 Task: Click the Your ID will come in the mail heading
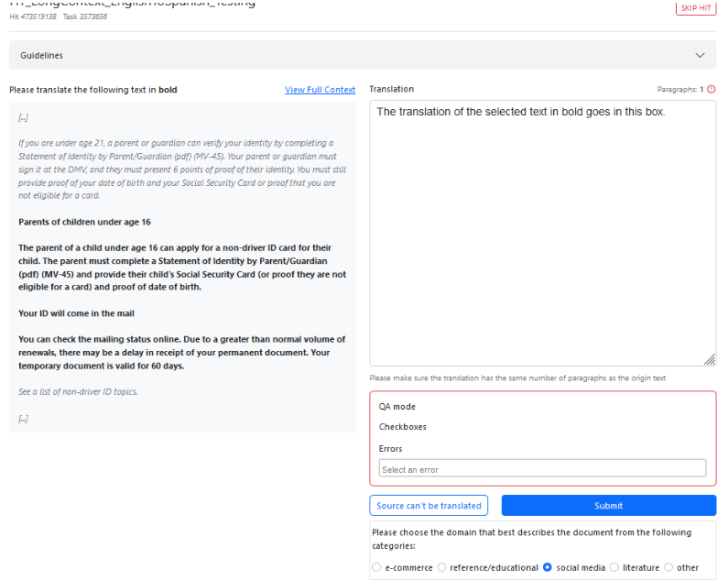pyautogui.click(x=76, y=313)
